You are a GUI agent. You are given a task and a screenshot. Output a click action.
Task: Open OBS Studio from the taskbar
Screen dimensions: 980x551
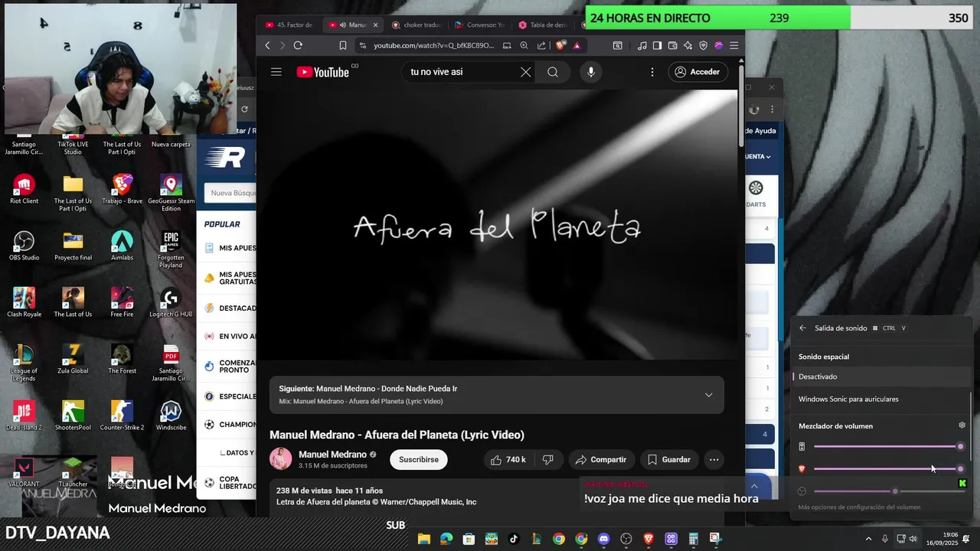[626, 539]
